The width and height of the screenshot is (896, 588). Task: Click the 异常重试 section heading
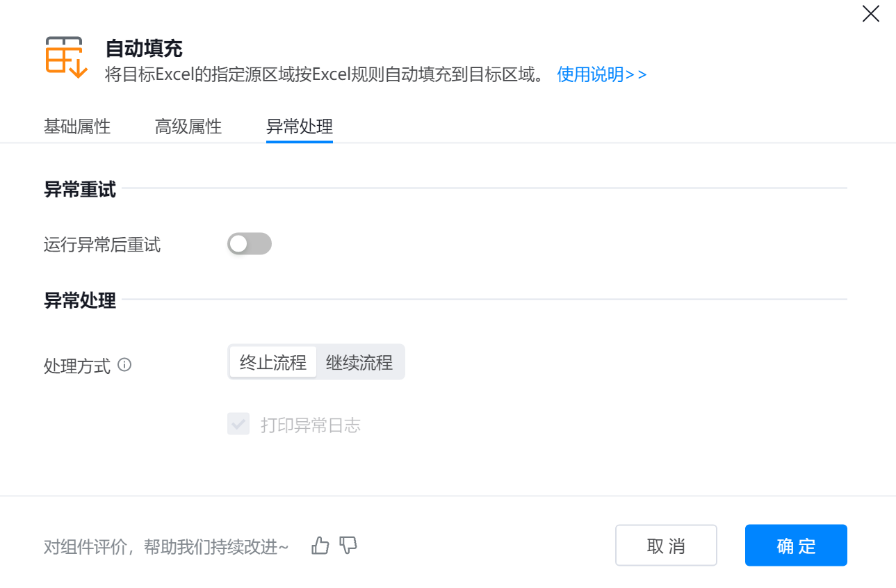click(x=80, y=189)
